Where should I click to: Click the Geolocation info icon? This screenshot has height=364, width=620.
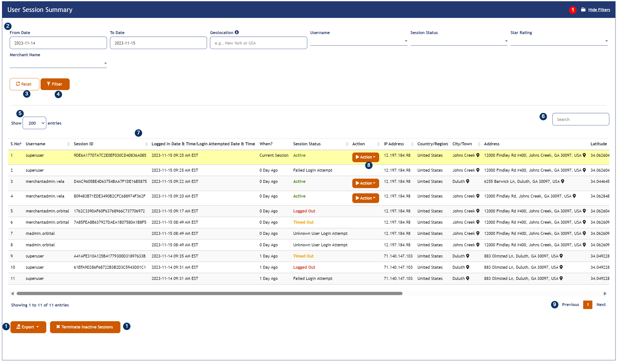point(237,32)
